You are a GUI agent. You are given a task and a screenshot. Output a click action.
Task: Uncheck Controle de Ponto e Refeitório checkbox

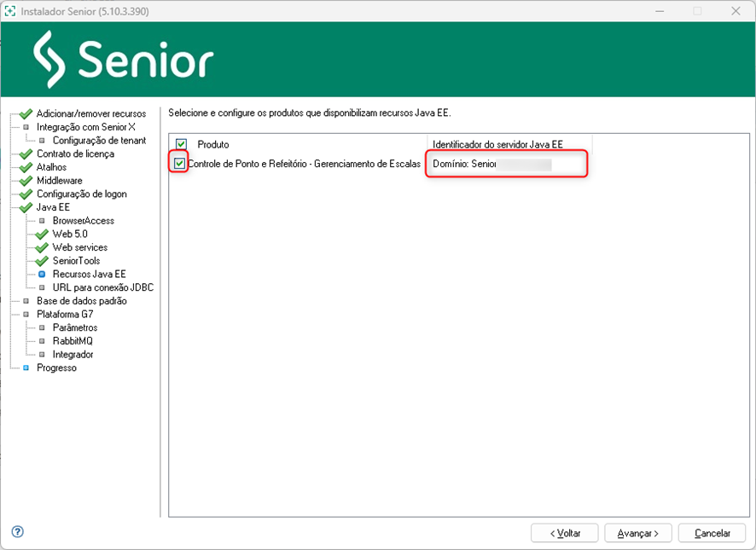(x=179, y=164)
